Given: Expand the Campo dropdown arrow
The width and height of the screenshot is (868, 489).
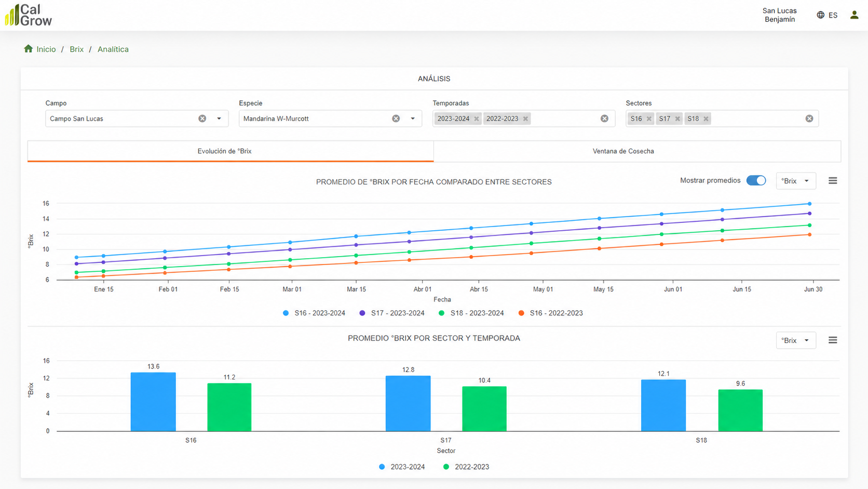Looking at the screenshot, I should coord(219,118).
